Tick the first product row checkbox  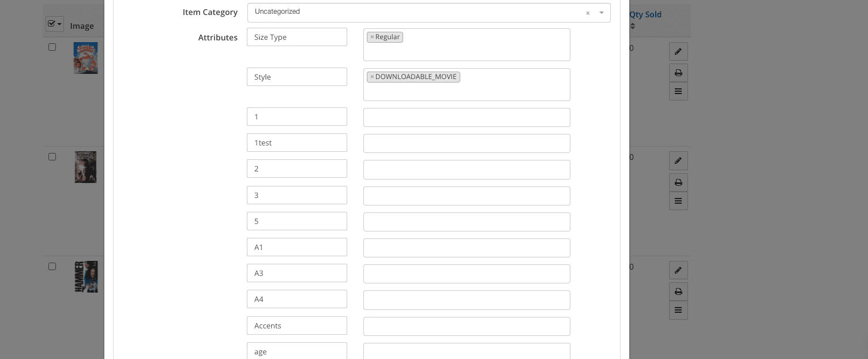click(52, 47)
